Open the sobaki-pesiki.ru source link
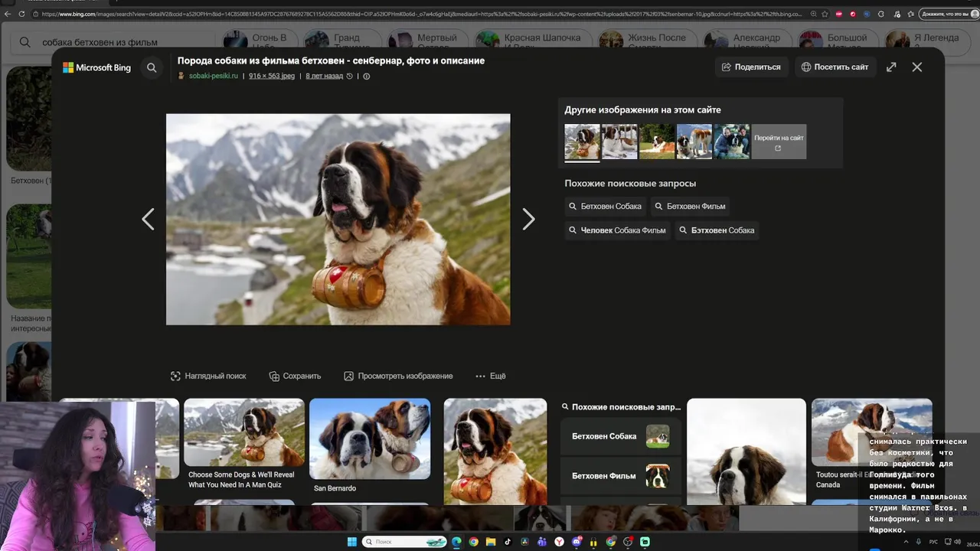Viewport: 980px width, 551px height. point(213,76)
